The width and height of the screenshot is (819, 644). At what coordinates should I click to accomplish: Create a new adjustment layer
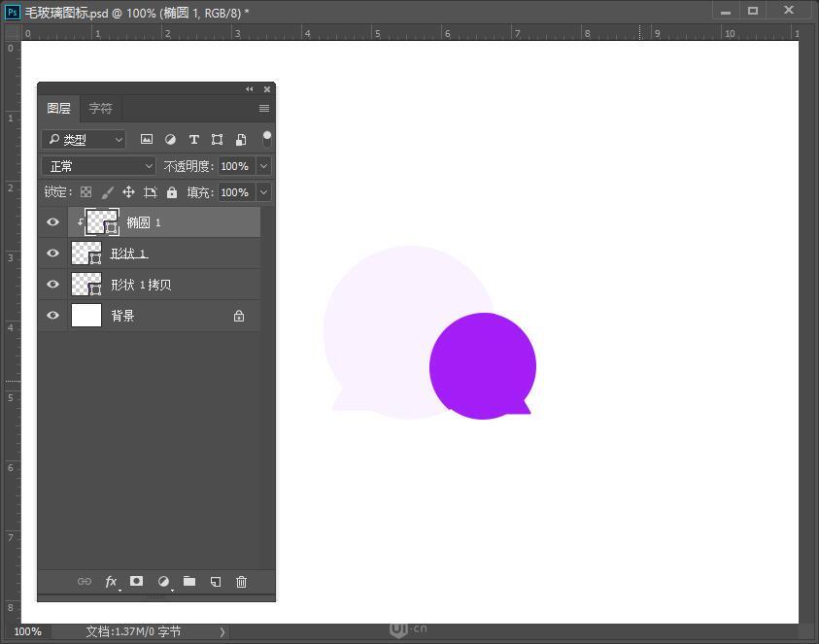(163, 582)
